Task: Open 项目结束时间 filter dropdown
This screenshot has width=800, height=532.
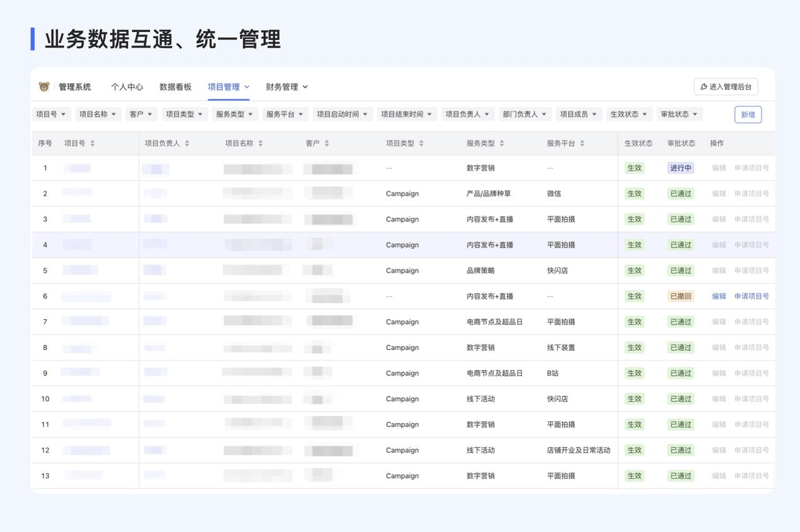Action: [x=407, y=114]
